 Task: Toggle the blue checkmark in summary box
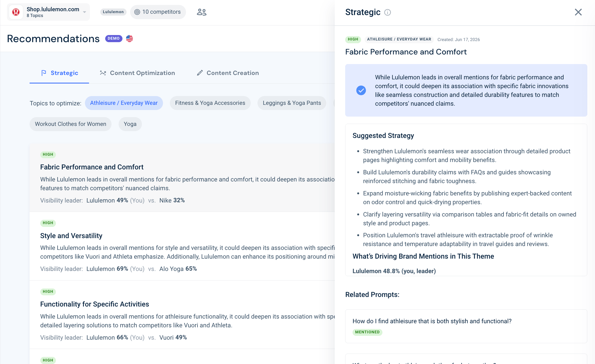(x=361, y=90)
